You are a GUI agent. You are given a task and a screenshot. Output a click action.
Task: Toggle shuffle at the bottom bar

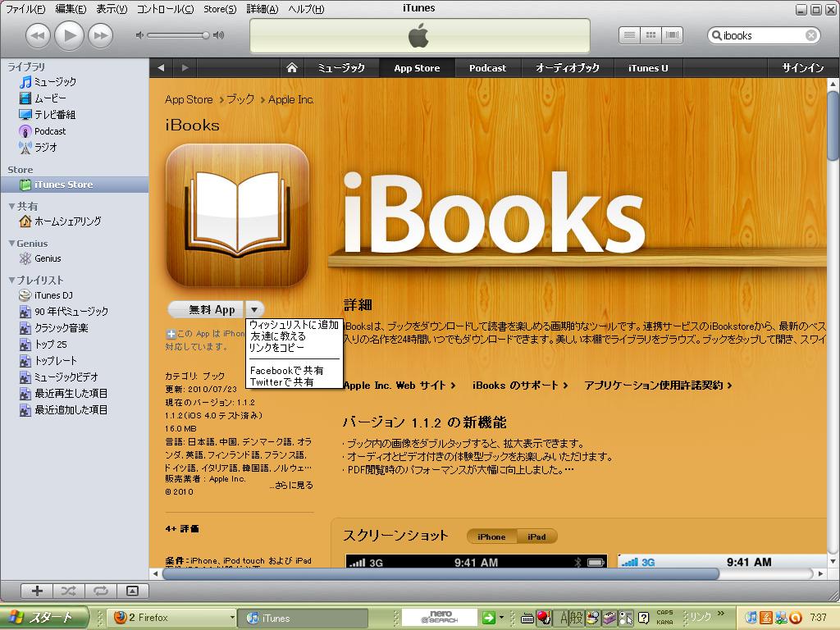(x=69, y=591)
